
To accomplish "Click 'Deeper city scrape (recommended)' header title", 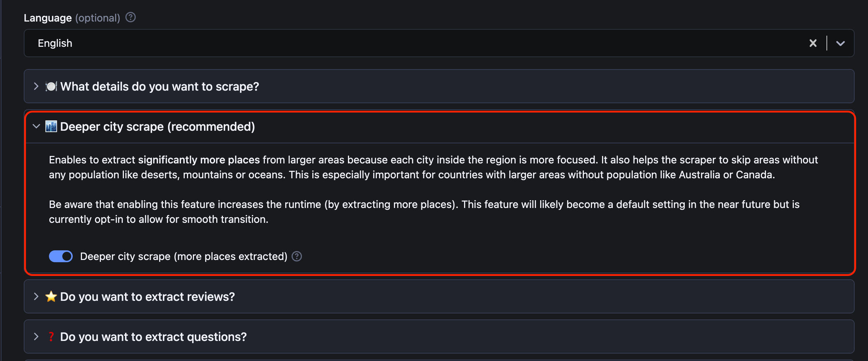I will pos(157,127).
